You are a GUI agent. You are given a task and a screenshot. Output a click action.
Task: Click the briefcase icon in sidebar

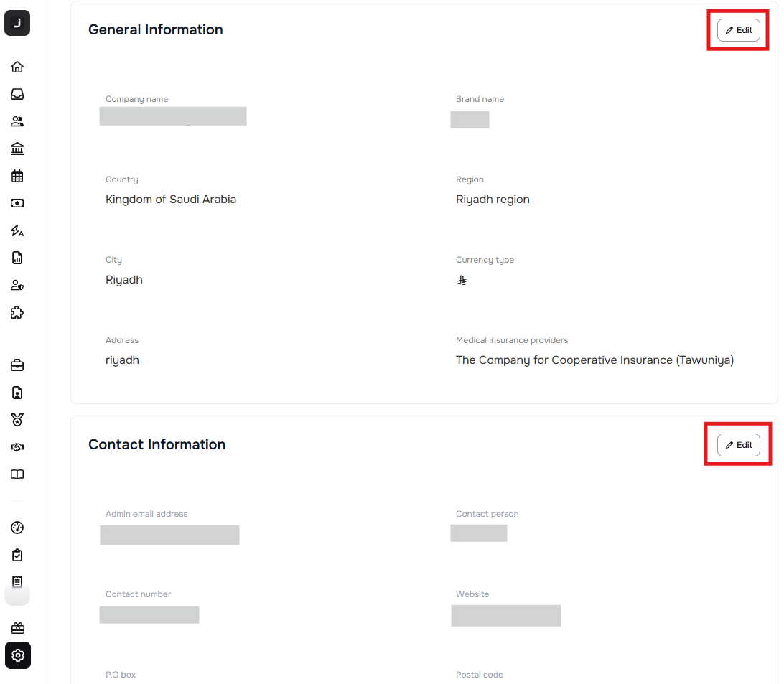pos(17,365)
